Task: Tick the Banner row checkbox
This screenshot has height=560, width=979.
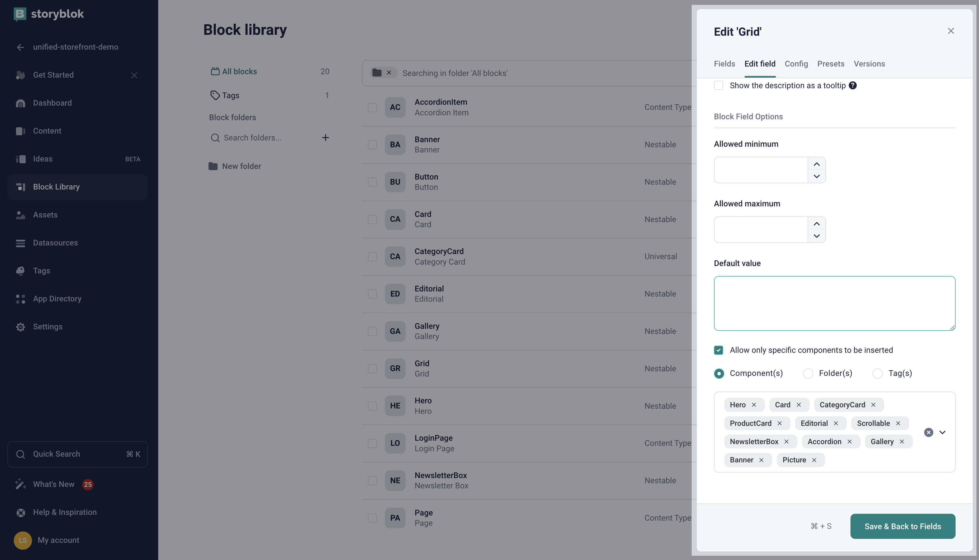Action: (x=372, y=145)
